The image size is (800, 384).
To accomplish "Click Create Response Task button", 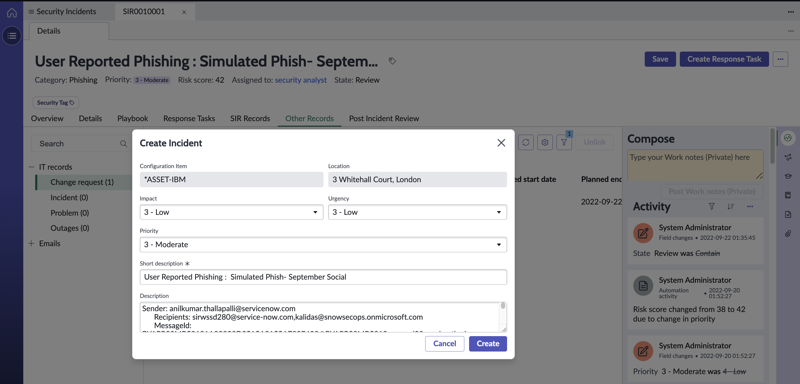I will click(x=724, y=59).
